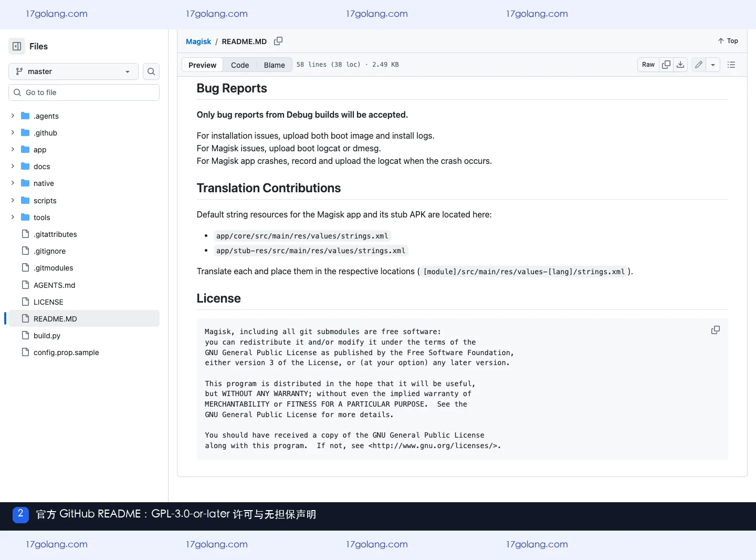This screenshot has height=560, width=756.
Task: Focus the Go to file field
Action: click(x=84, y=92)
